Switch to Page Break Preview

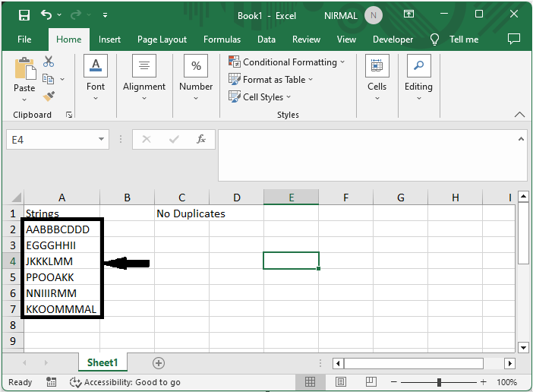point(371,382)
